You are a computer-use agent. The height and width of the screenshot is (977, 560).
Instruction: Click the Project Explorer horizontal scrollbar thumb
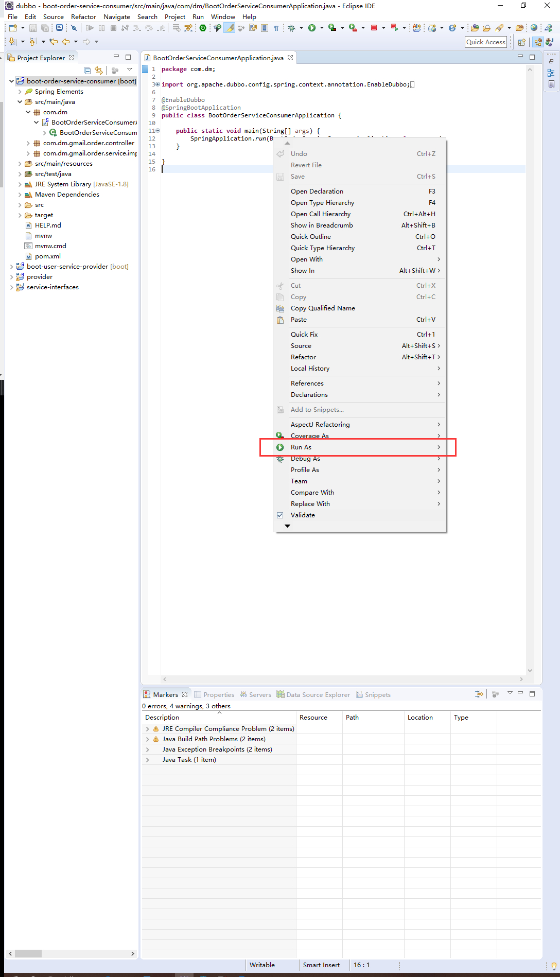[28, 953]
